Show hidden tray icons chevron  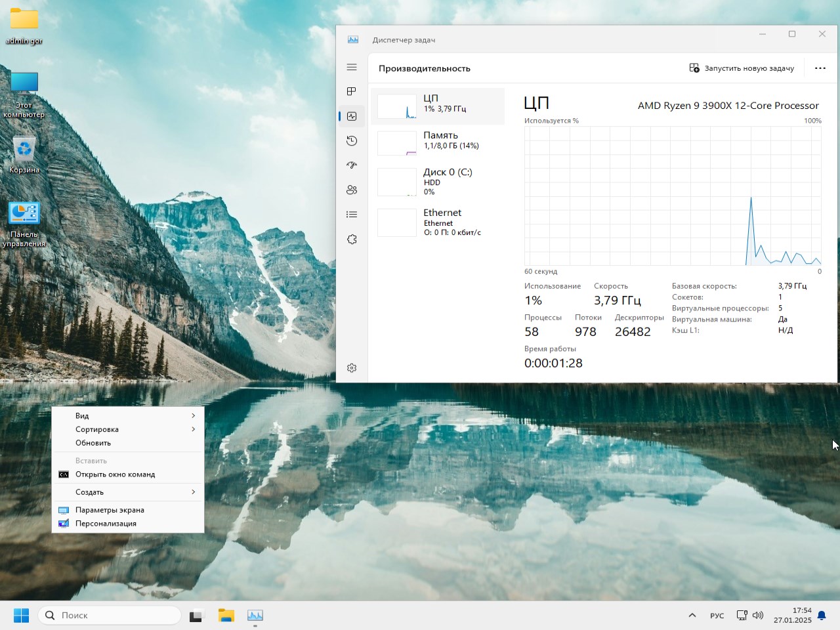(692, 616)
